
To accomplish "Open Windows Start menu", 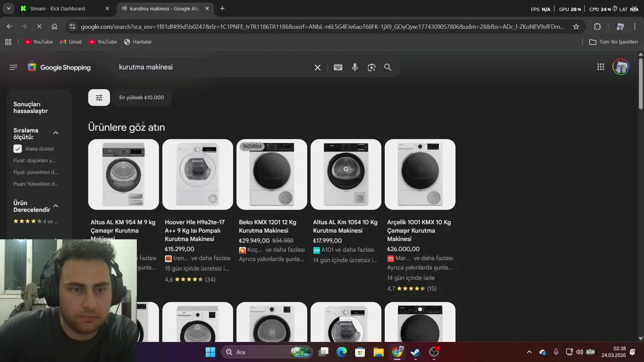I will (x=210, y=352).
